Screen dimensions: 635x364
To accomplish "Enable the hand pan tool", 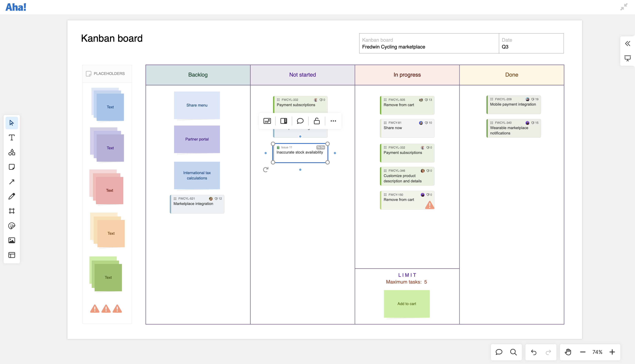I will point(568,352).
